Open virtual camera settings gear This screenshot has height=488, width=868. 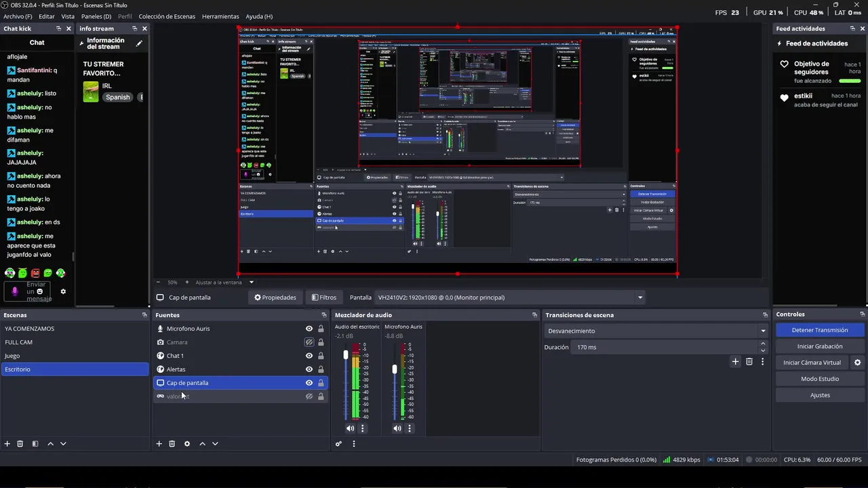click(x=857, y=363)
